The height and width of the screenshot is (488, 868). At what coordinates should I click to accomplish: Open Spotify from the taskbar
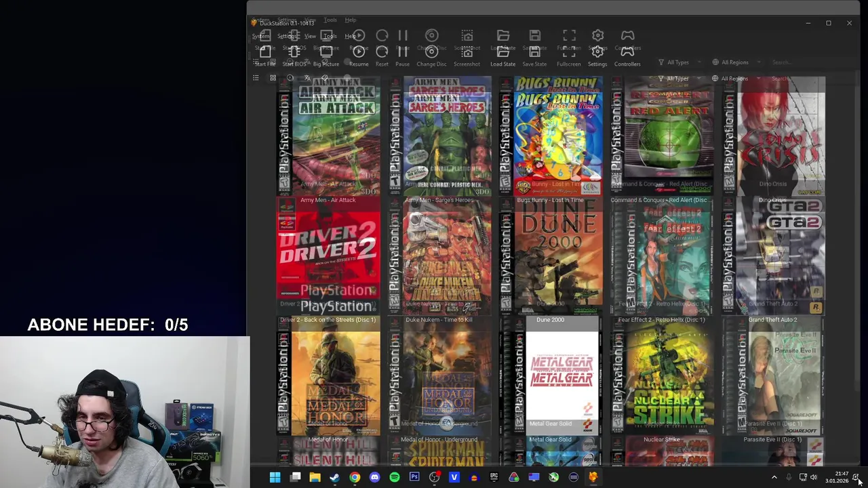coord(395,477)
